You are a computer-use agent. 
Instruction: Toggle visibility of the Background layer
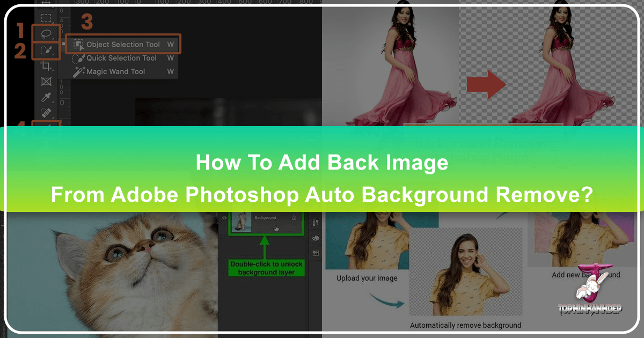pos(224,218)
